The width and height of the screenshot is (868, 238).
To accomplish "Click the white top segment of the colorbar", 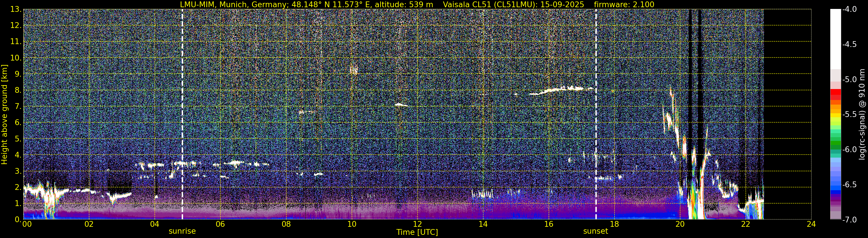I will (836, 39).
